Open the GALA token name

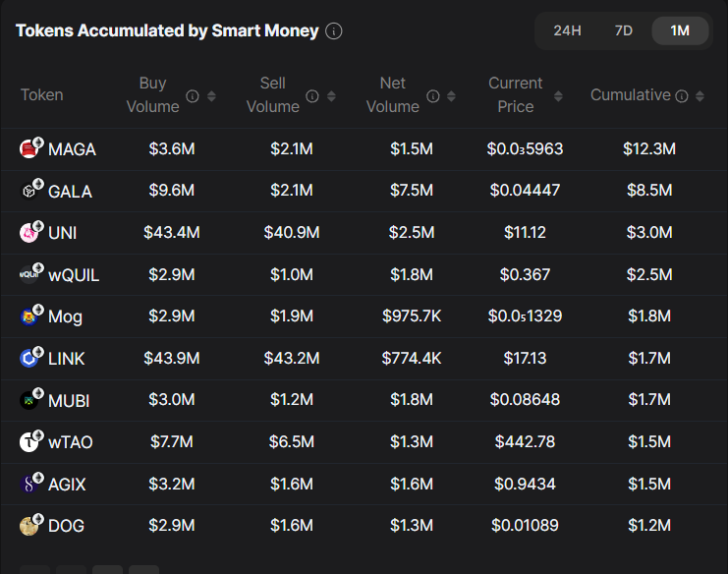point(70,192)
